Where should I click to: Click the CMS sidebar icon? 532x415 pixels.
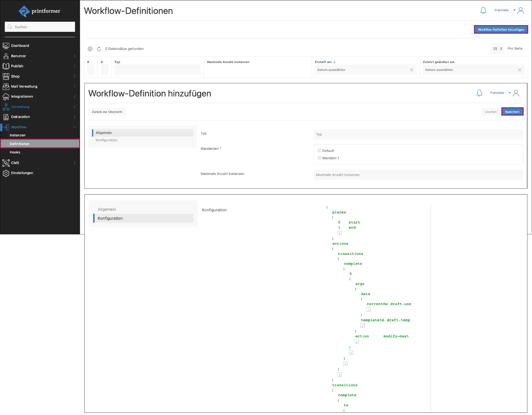pyautogui.click(x=6, y=163)
